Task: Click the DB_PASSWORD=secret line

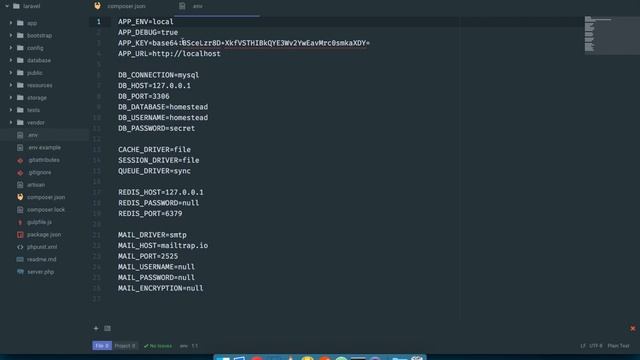Action: click(x=156, y=128)
